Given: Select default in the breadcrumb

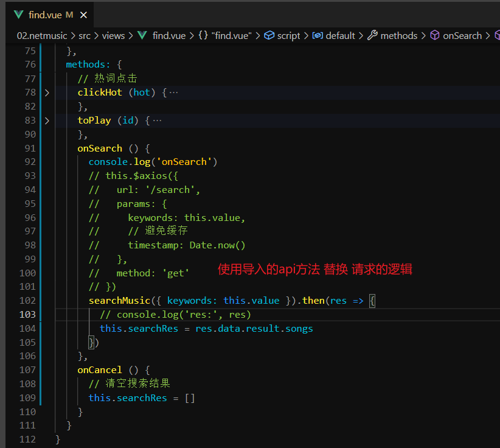Looking at the screenshot, I should pyautogui.click(x=340, y=35).
